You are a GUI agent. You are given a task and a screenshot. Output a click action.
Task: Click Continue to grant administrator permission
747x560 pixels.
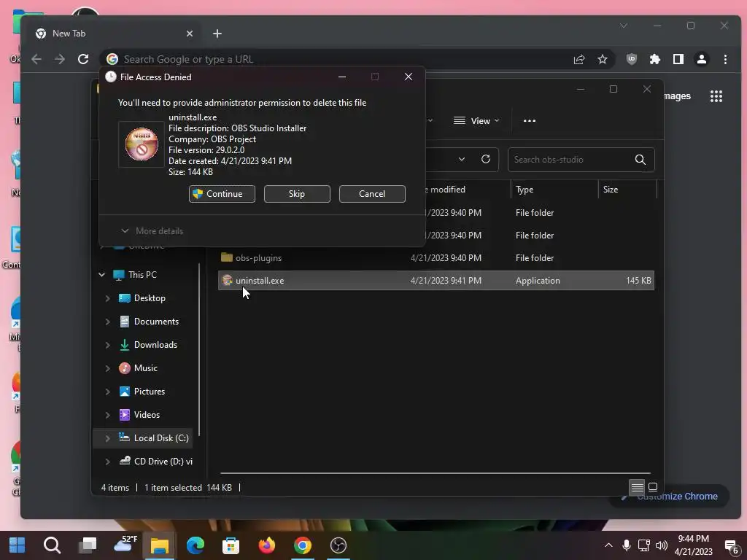222,194
